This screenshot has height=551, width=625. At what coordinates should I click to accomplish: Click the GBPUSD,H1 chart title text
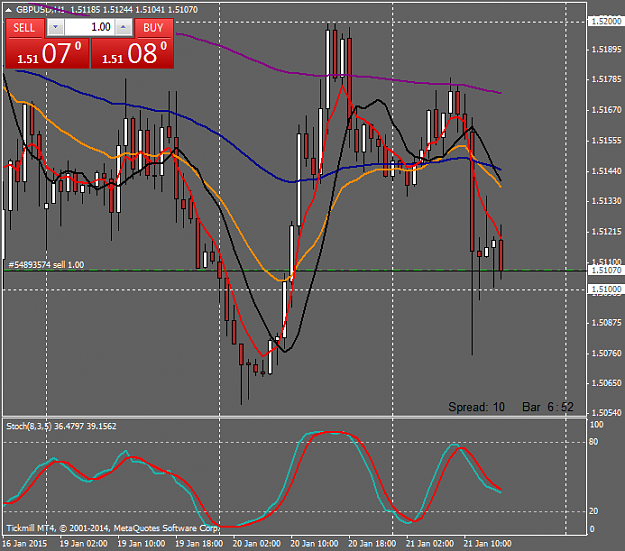click(x=41, y=10)
